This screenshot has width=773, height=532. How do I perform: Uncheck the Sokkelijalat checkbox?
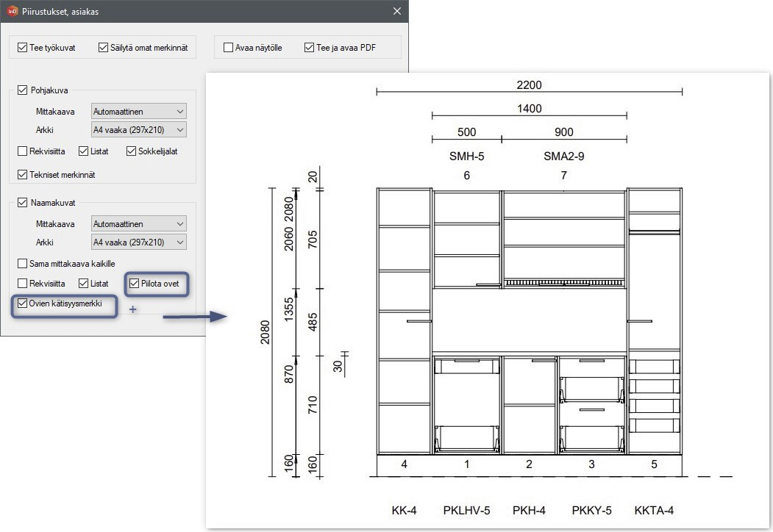(x=132, y=151)
